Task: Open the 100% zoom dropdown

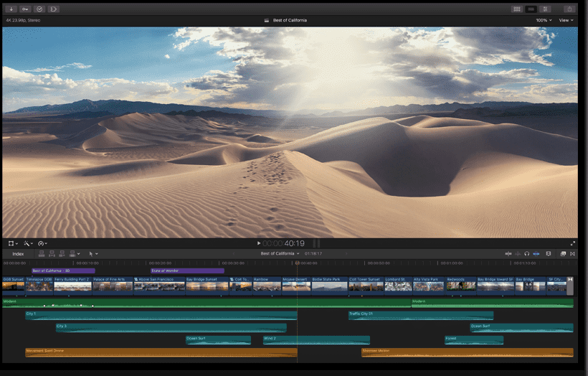Action: [x=544, y=20]
